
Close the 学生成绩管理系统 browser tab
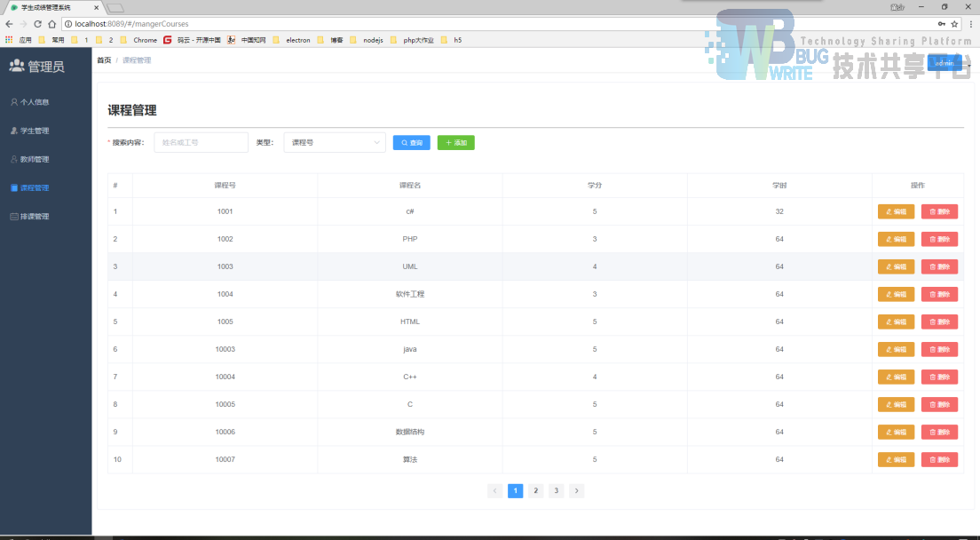[96, 7]
